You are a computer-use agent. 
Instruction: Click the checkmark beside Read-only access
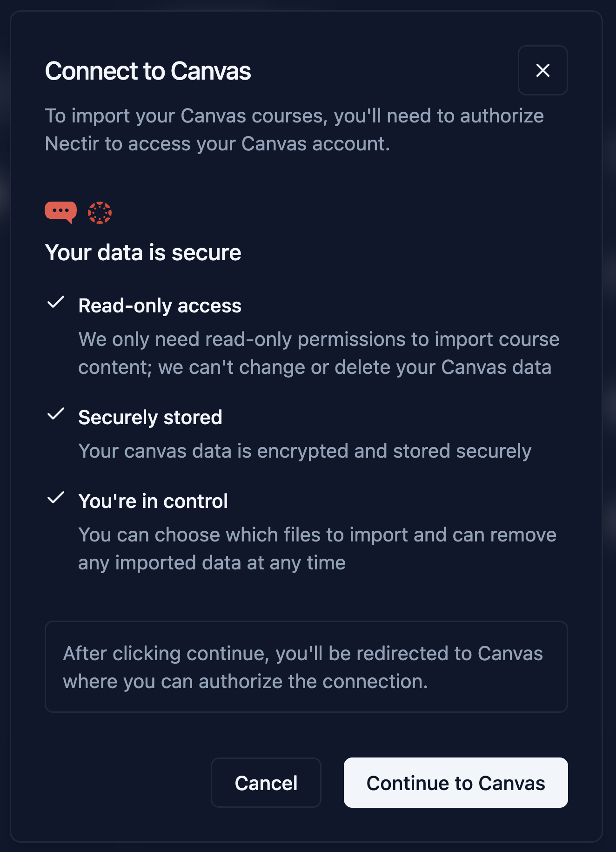click(x=56, y=304)
